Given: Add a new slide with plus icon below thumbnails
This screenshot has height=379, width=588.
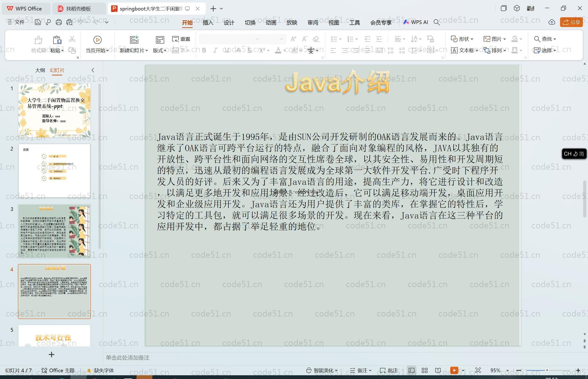Looking at the screenshot, I should (52, 354).
